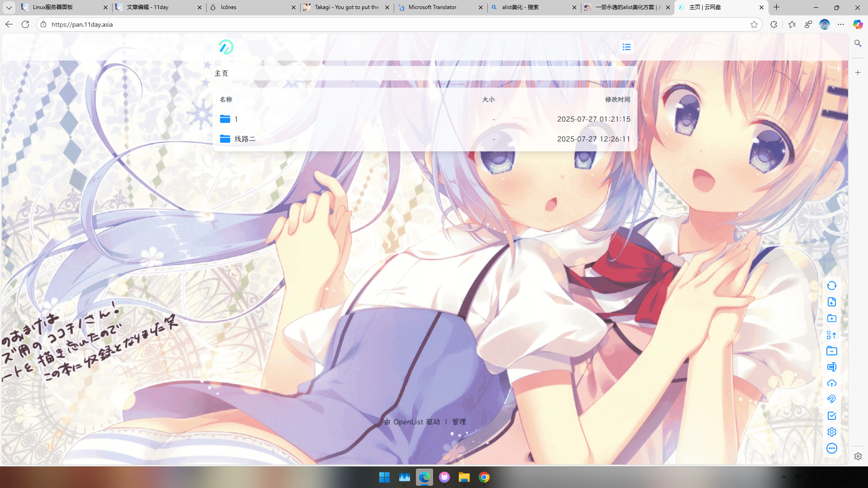Click the magnet offline download icon
Image resolution: width=868 pixels, height=488 pixels.
(x=831, y=399)
